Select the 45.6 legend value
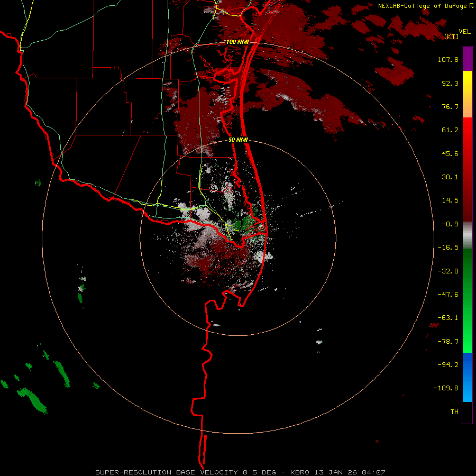 coord(450,153)
